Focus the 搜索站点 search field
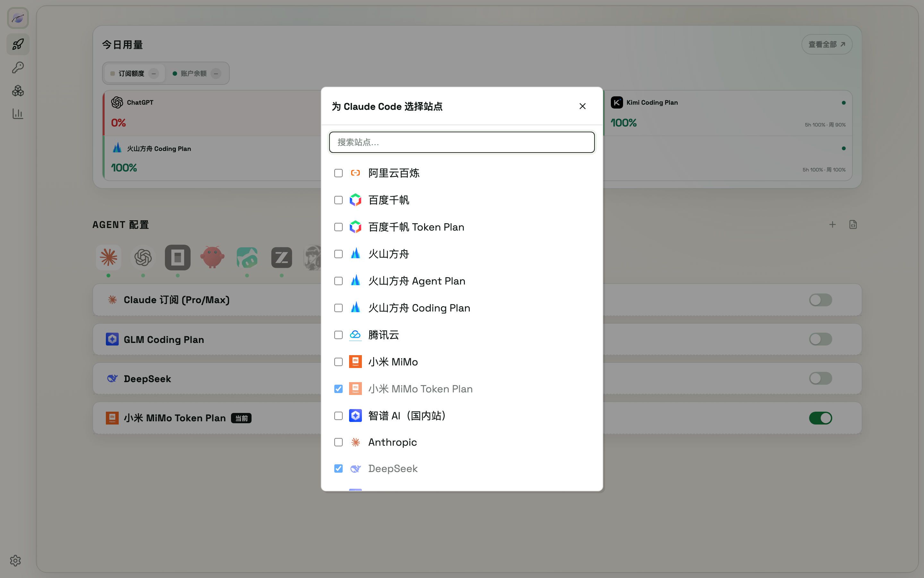924x578 pixels. 462,142
